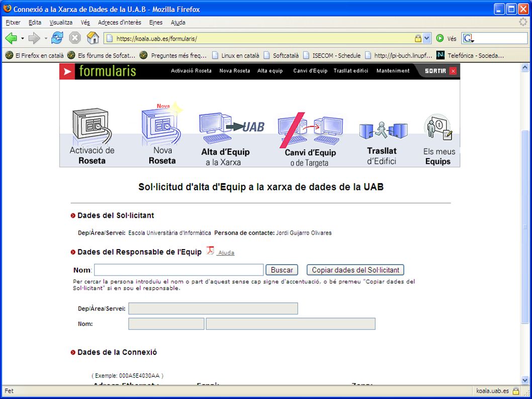The height and width of the screenshot is (399, 532).
Task: Click the first short Nom field
Action: (166, 324)
